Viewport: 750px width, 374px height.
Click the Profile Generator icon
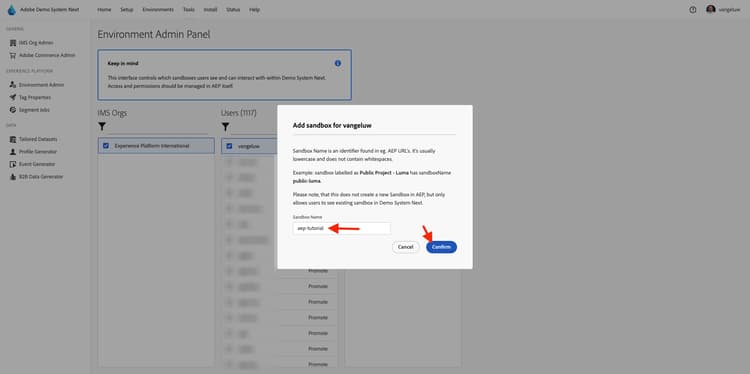coord(13,152)
